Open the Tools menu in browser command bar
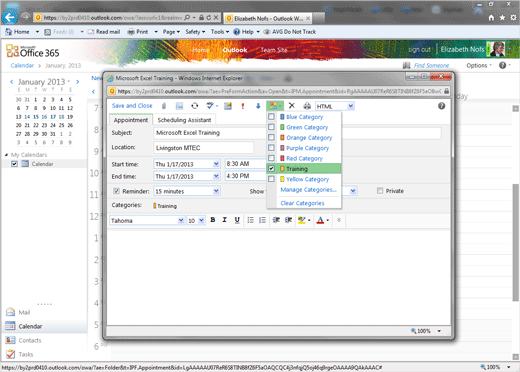This screenshot has width=520, height=372. tap(220, 32)
